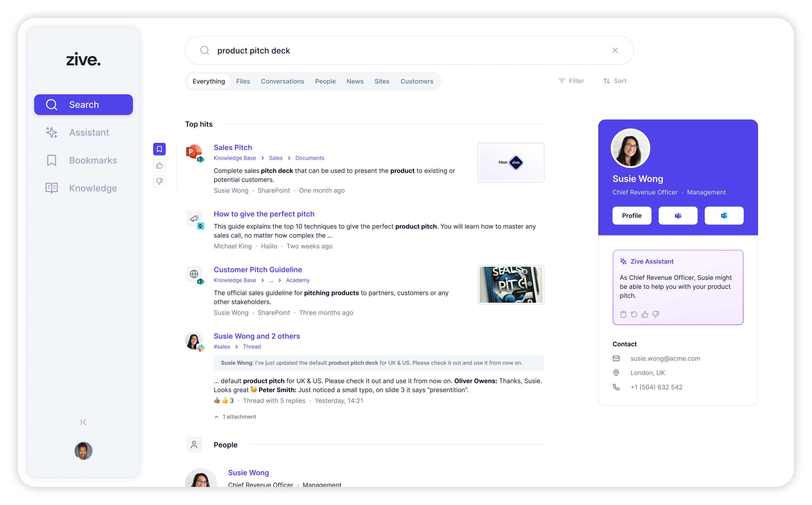Click Susie Wong's profile photo in card
This screenshot has height=505, width=812.
(630, 148)
